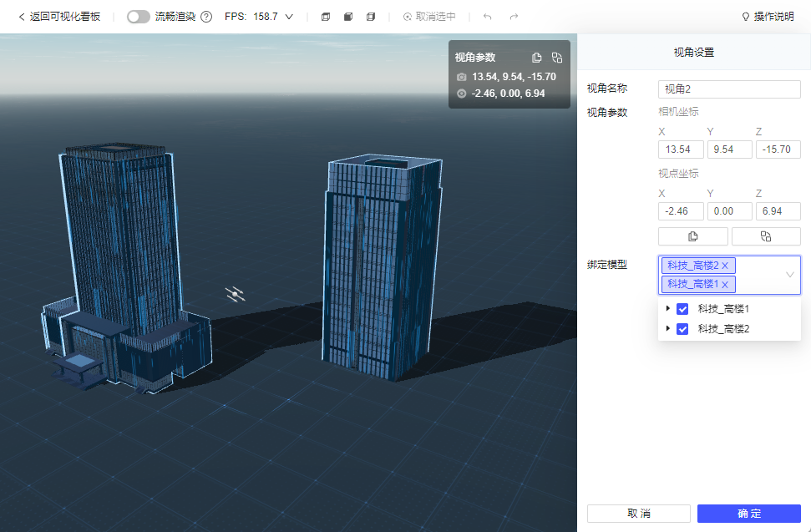Click the overlay text 13.54, 9.54, -15.70
The height and width of the screenshot is (532, 811).
coord(514,77)
